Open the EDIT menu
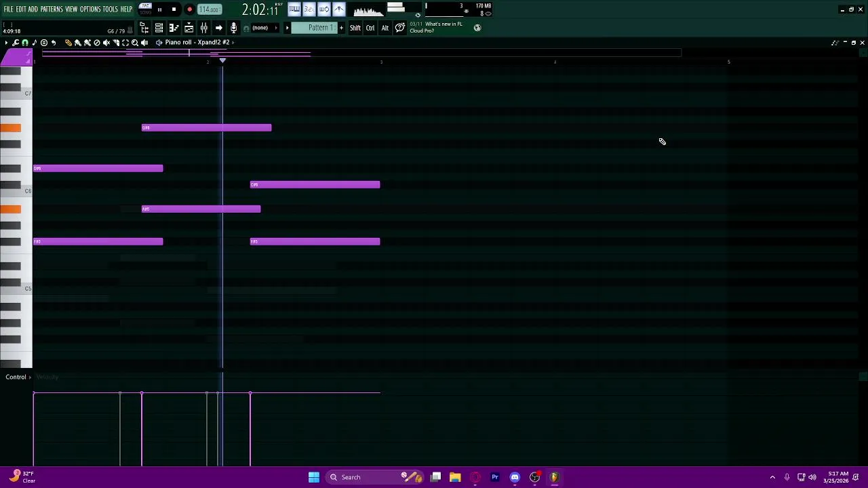Screen dimensions: 868x488 [x=21, y=9]
